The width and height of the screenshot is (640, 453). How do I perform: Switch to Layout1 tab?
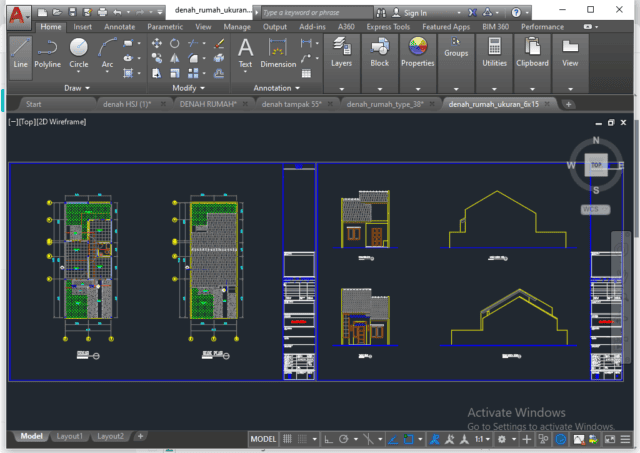(x=69, y=436)
